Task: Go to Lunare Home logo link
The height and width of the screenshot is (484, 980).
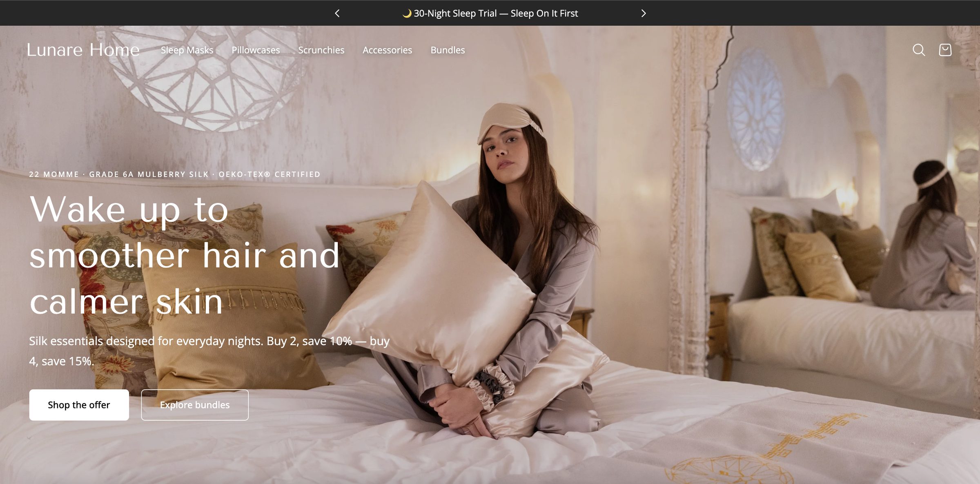Action: pos(83,50)
